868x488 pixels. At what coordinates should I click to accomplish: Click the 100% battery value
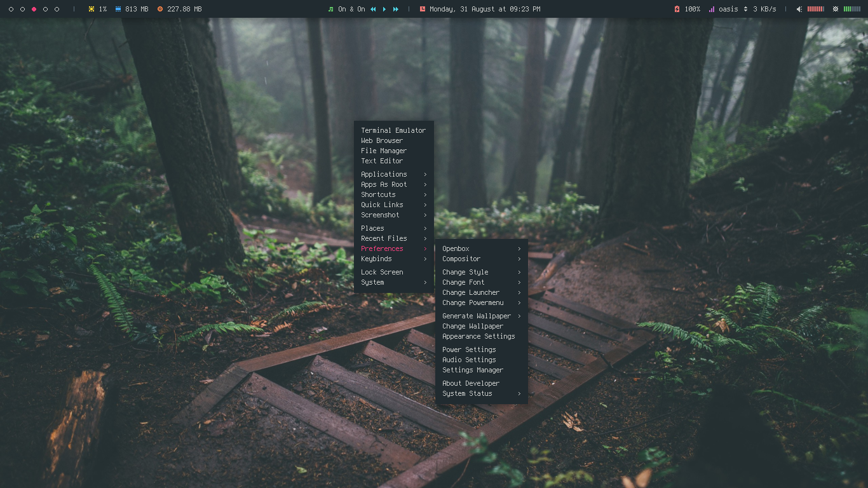692,9
